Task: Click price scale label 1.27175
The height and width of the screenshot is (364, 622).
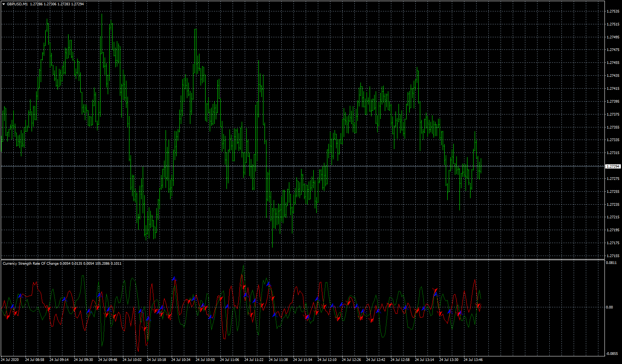Action: click(x=612, y=243)
